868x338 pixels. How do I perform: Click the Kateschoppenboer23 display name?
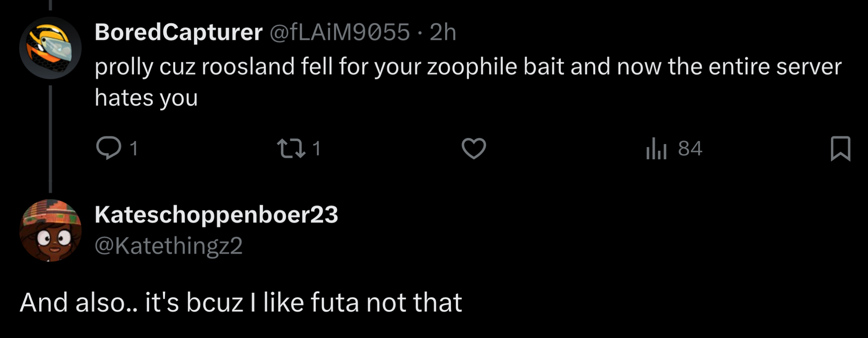point(216,215)
